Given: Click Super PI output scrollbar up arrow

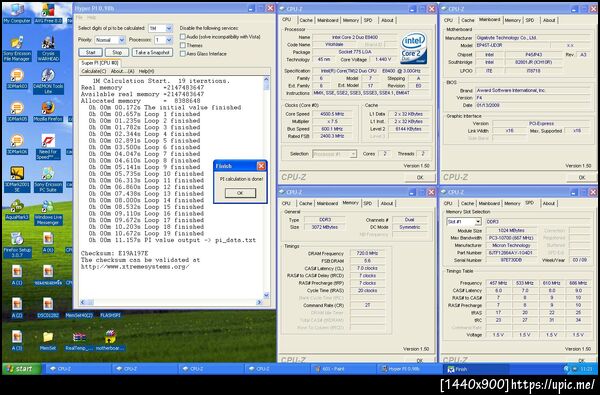Looking at the screenshot, I should [266, 80].
